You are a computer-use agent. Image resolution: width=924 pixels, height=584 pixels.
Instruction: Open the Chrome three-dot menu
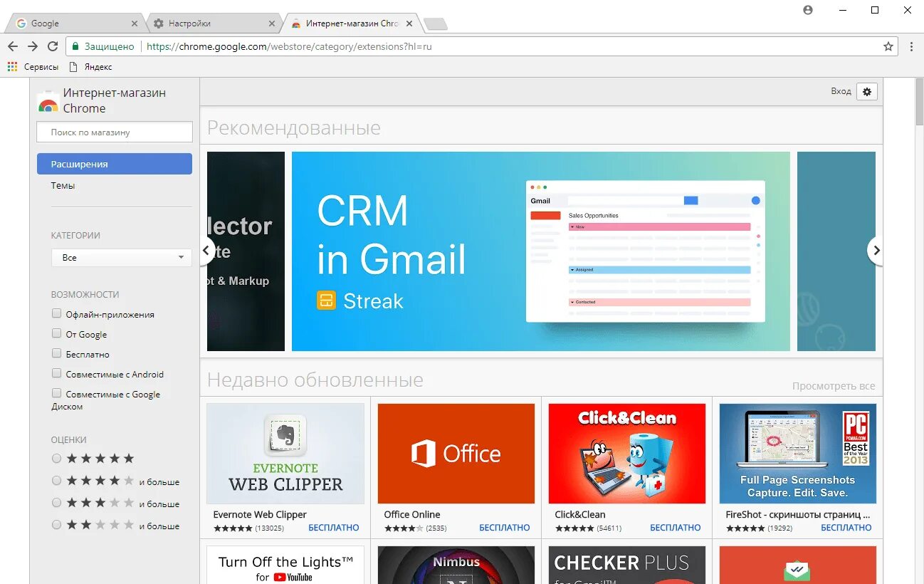click(911, 46)
